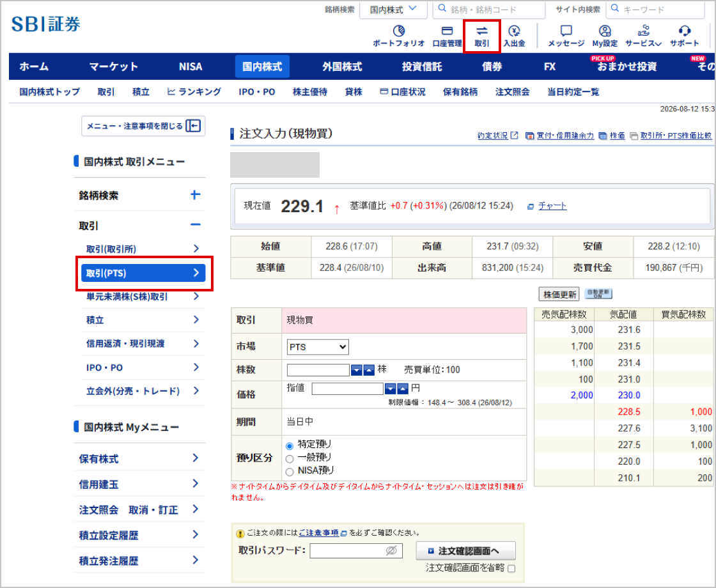
Task: Click the 株数 decrease arrow
Action: [x=356, y=370]
